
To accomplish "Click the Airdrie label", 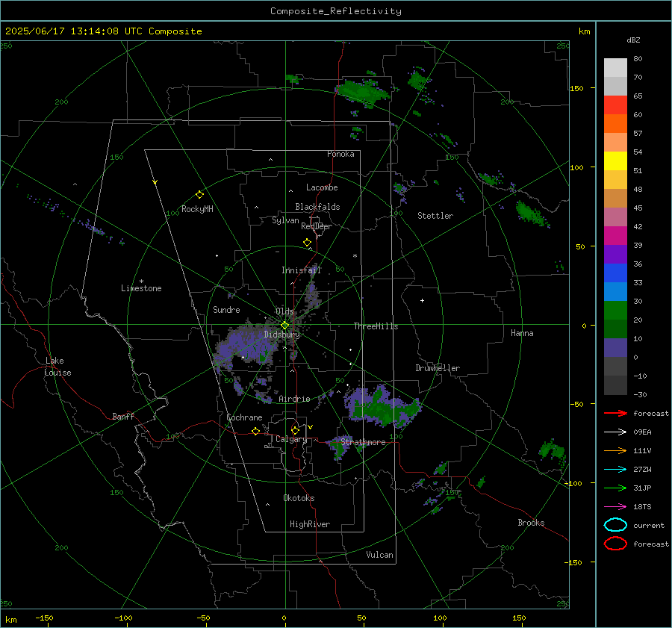I will [294, 399].
